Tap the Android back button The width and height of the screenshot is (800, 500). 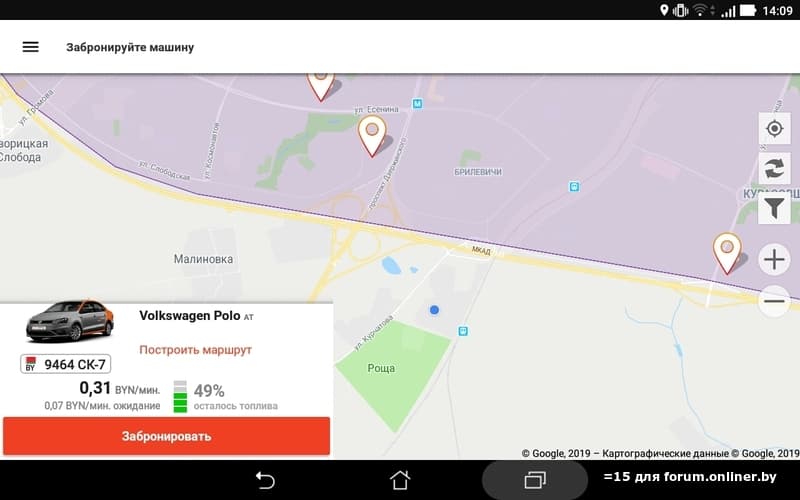[x=265, y=480]
